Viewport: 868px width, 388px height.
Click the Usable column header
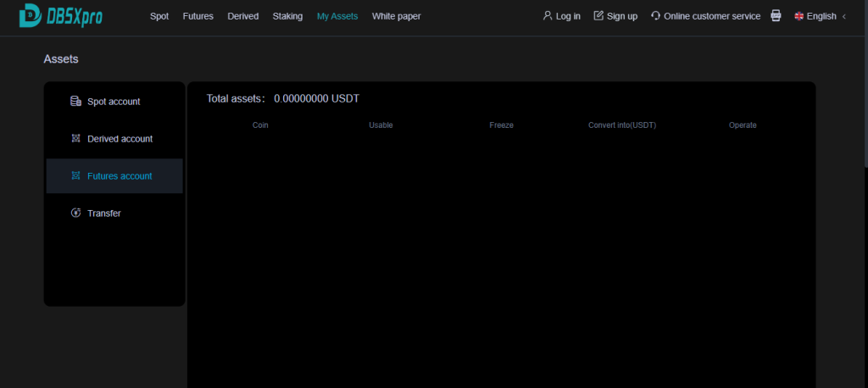click(381, 125)
